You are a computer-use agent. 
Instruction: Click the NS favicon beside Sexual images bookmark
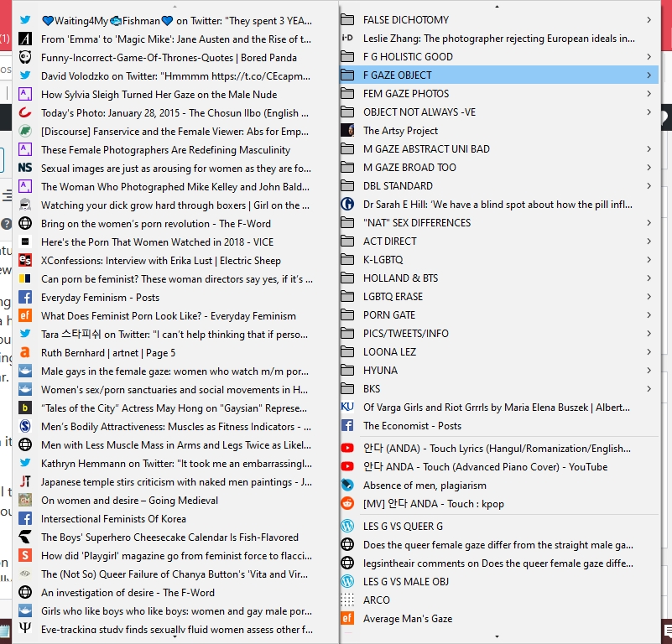coord(25,169)
